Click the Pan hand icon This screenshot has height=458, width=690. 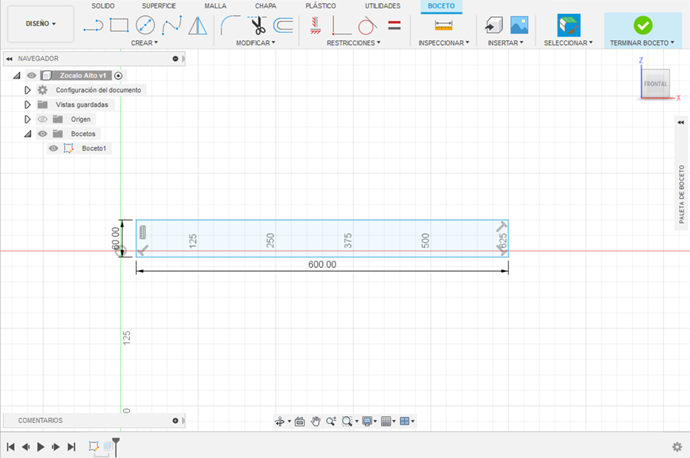(315, 421)
